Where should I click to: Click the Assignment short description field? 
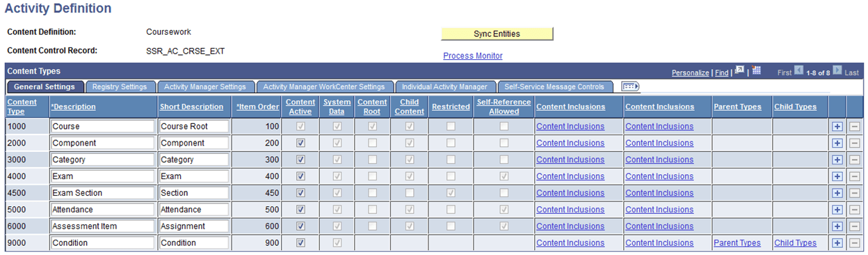[194, 226]
